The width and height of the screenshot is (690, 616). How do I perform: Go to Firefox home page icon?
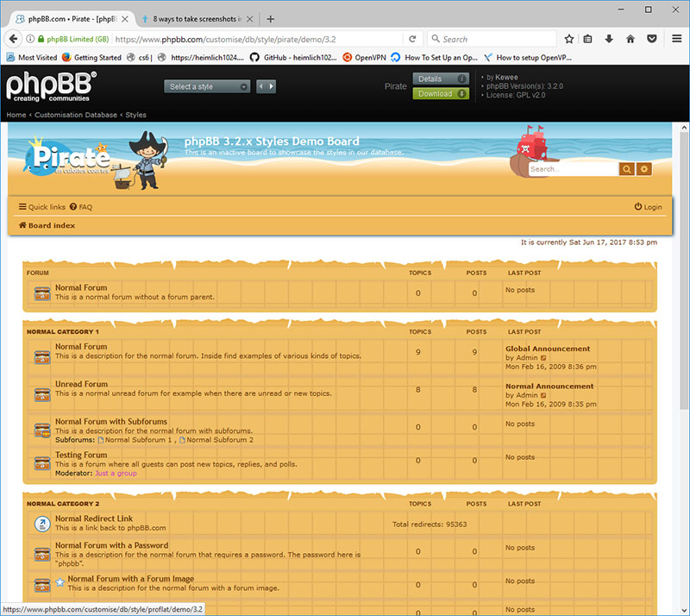(x=630, y=39)
